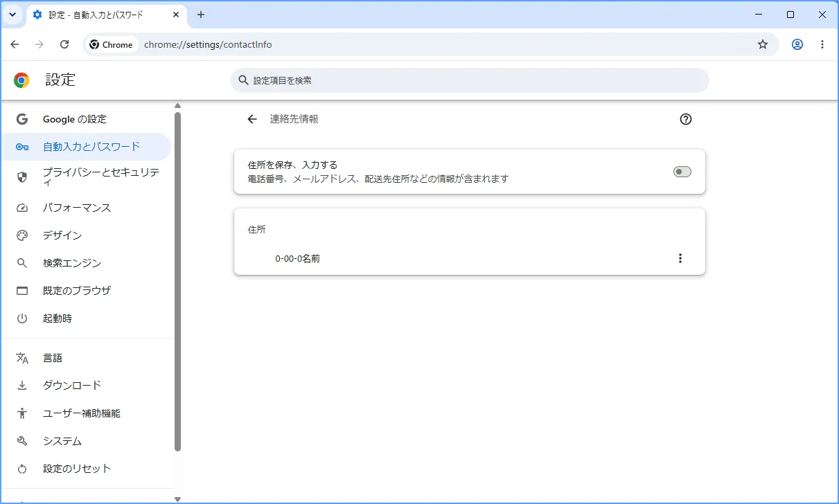
Task: Open ダウンロード settings
Action: 86,386
